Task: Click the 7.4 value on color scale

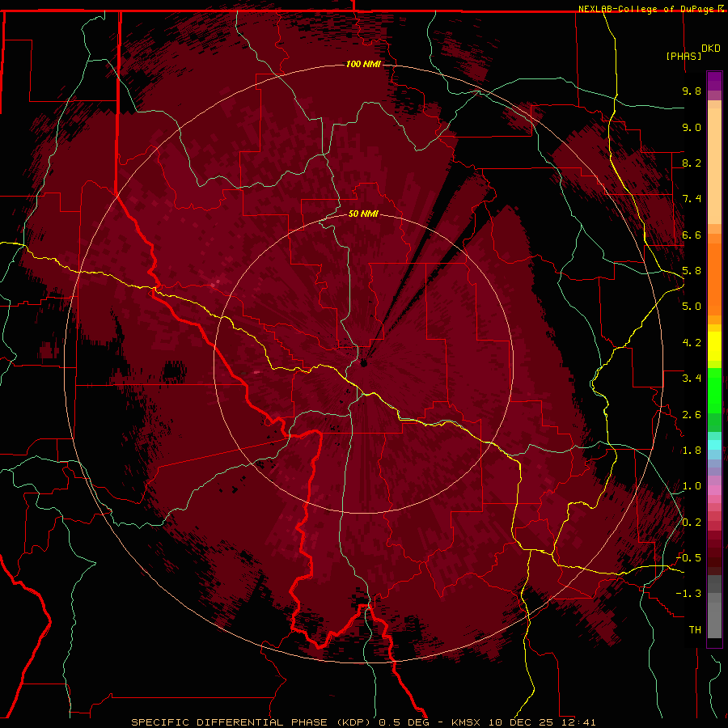Action: pyautogui.click(x=692, y=199)
